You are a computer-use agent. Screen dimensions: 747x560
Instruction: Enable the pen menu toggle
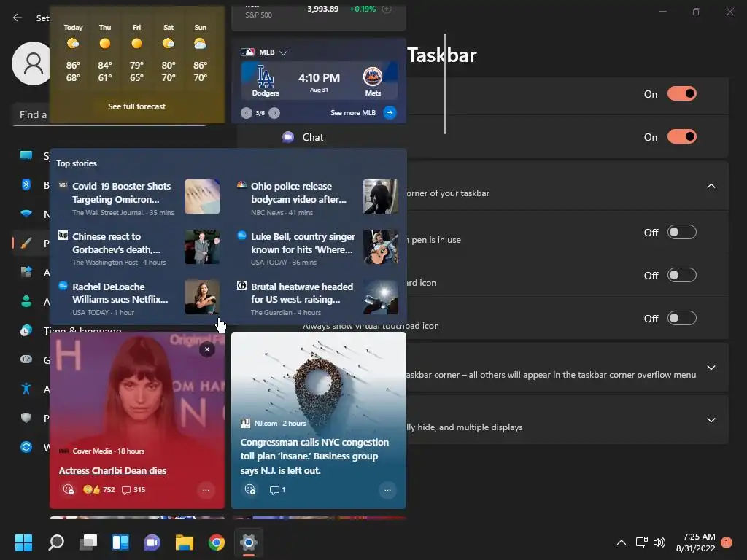(682, 233)
